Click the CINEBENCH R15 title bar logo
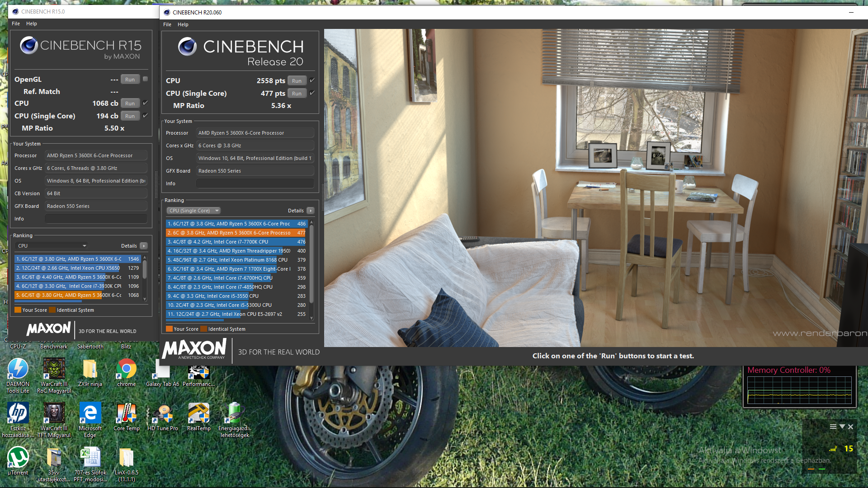This screenshot has height=488, width=868. 15,11
